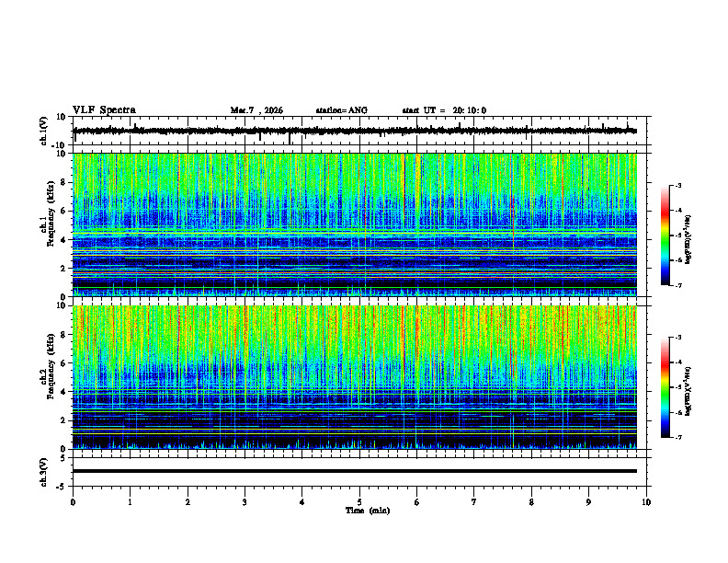Click the "-7" label on ch.1 colorbar
The width and height of the screenshot is (728, 563).
[x=678, y=285]
